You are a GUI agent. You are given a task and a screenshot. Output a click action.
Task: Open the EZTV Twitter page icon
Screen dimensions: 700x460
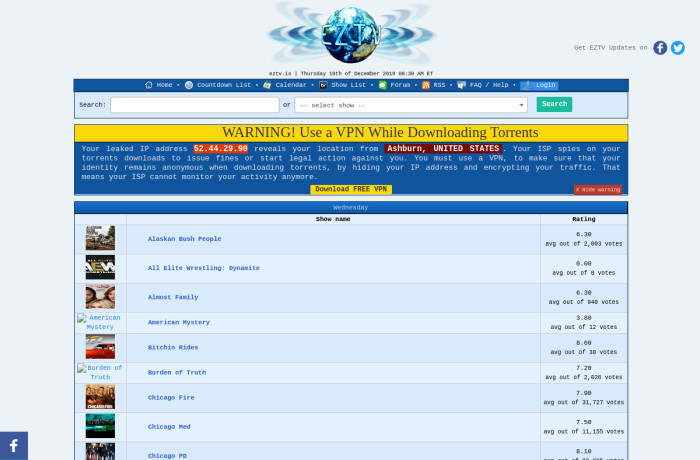pyautogui.click(x=678, y=48)
